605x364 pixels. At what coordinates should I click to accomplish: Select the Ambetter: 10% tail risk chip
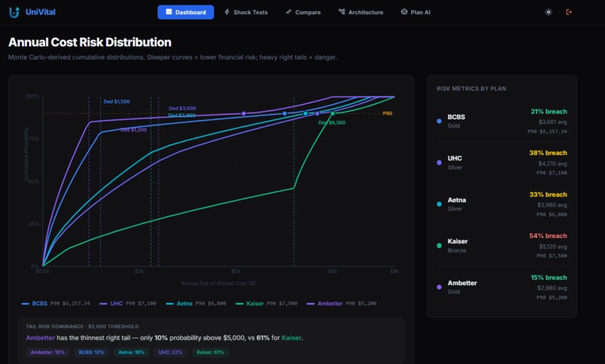(x=47, y=352)
